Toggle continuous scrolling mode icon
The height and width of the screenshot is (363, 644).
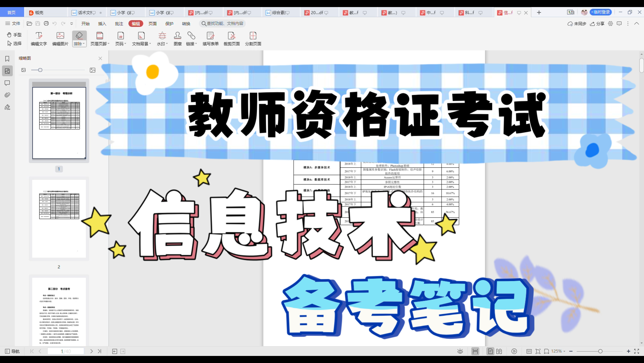click(475, 351)
